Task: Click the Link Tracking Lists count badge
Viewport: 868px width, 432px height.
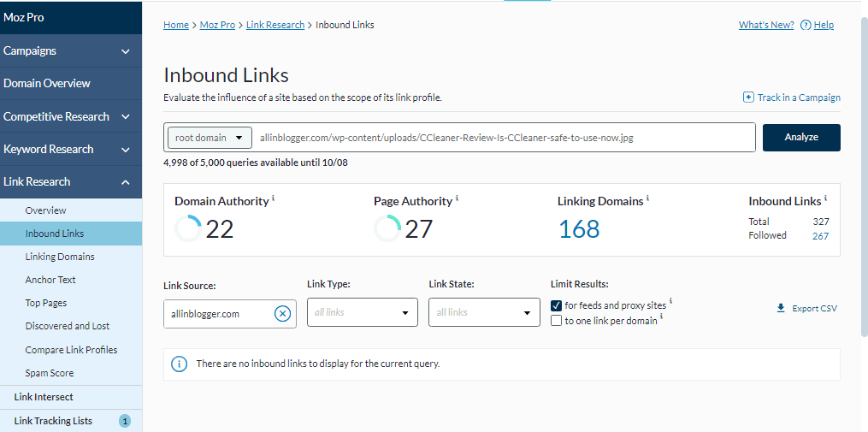Action: point(125,422)
